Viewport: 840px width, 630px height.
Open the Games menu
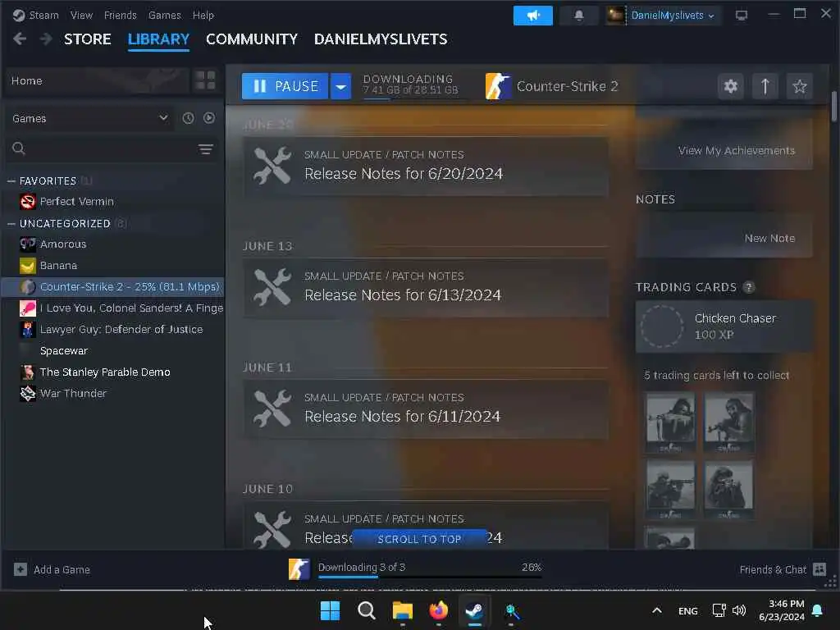click(x=164, y=15)
